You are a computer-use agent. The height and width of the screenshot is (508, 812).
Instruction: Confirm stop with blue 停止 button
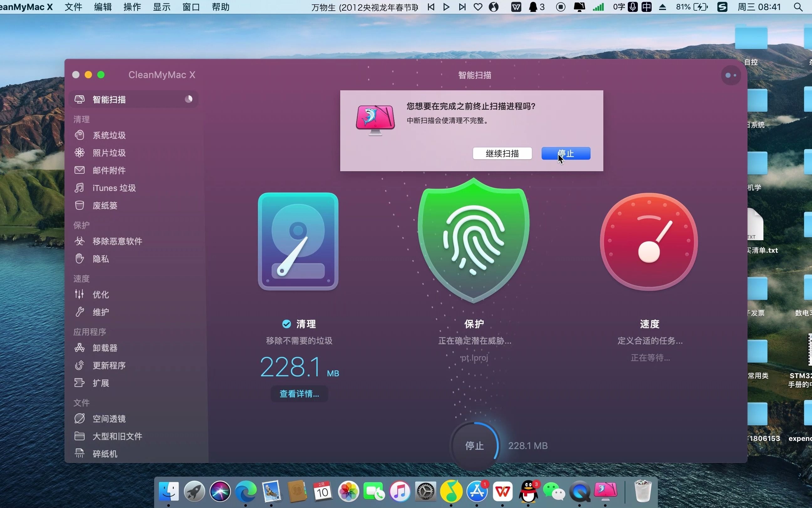[566, 154]
